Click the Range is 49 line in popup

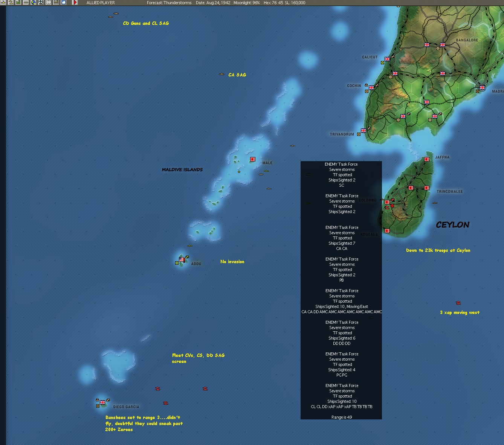[342, 417]
